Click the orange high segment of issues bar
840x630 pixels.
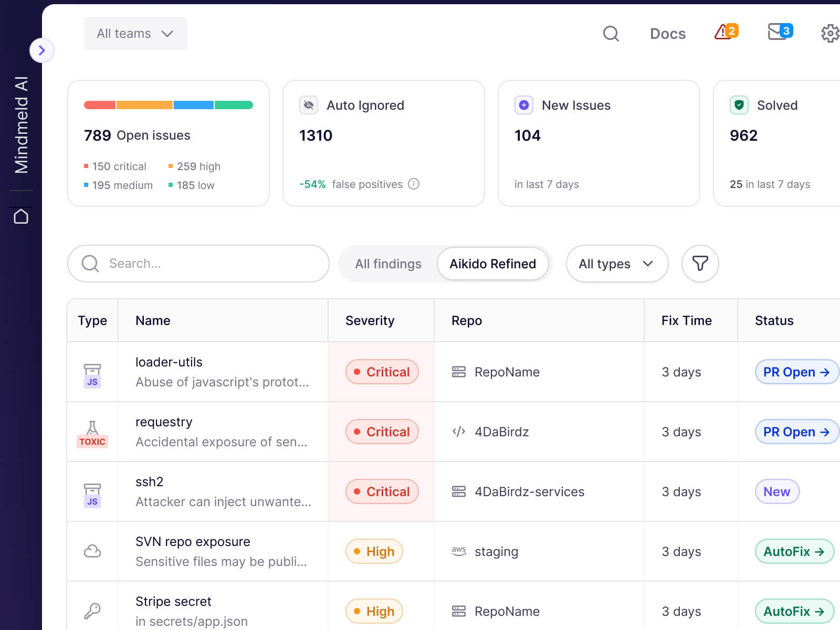click(x=144, y=105)
